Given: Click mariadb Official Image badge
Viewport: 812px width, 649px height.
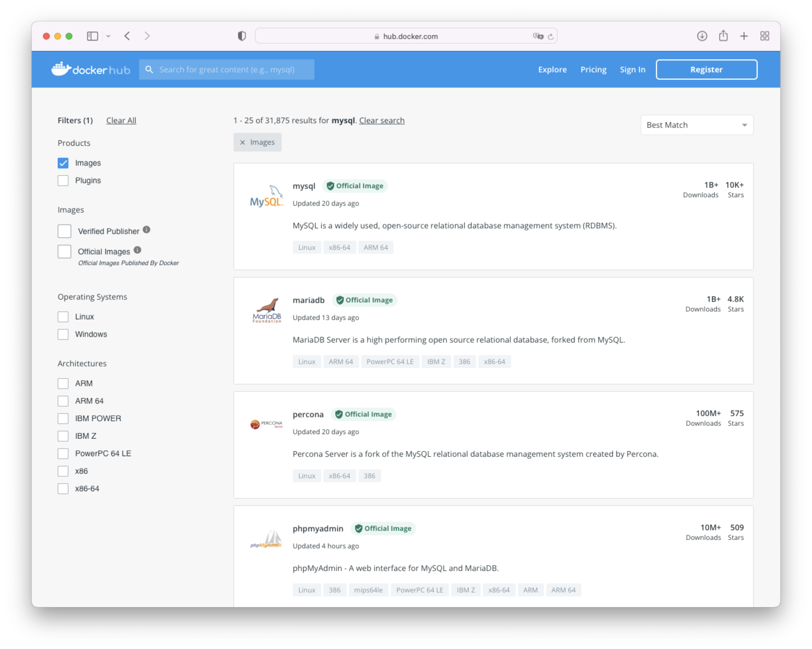Looking at the screenshot, I should click(364, 300).
